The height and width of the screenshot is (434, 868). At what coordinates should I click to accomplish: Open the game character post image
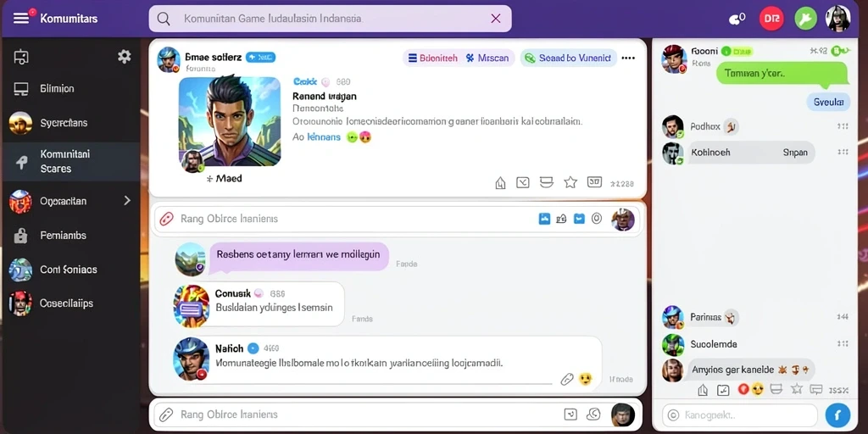click(x=230, y=121)
